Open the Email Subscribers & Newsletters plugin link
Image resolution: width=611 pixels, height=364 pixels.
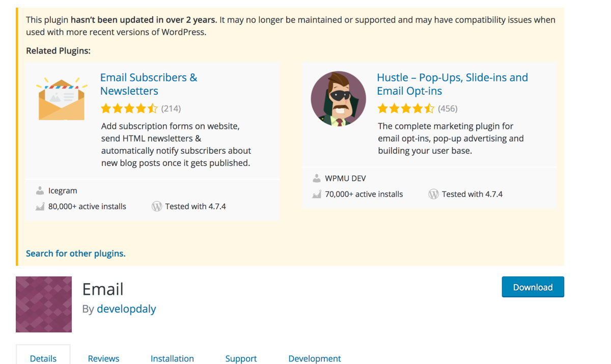pos(149,85)
